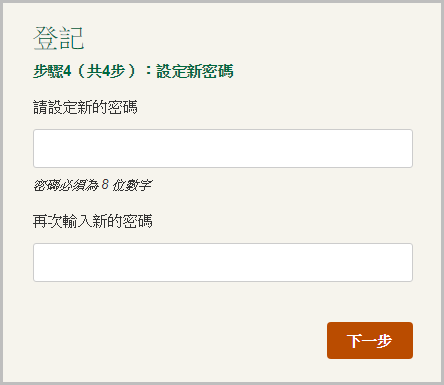Click the 密碼必須為 8 位數字 hint text

click(x=92, y=185)
